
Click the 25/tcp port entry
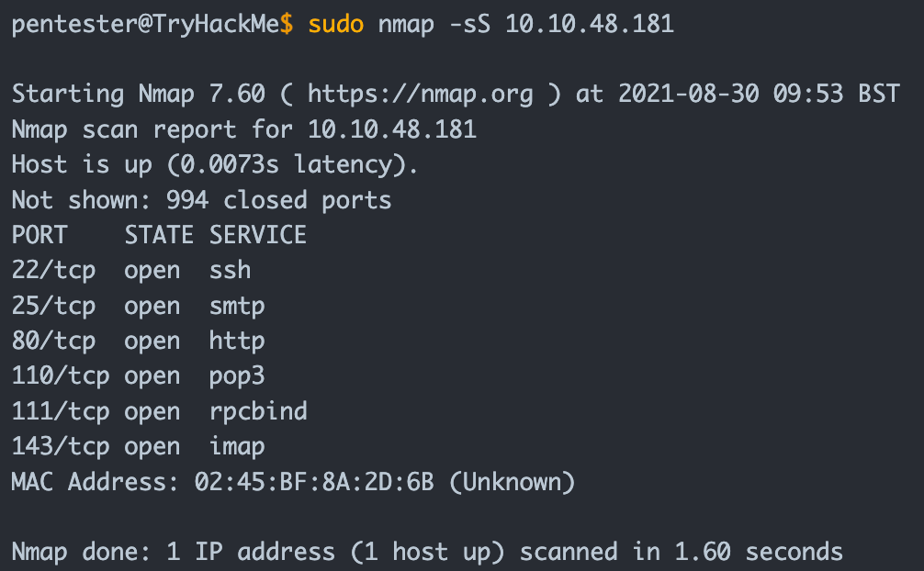click(x=54, y=305)
